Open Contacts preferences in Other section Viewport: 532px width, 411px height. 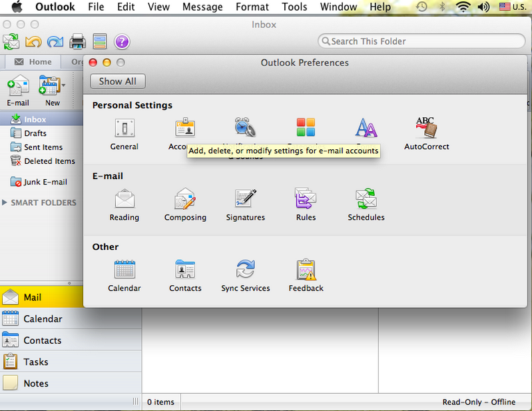[185, 276]
